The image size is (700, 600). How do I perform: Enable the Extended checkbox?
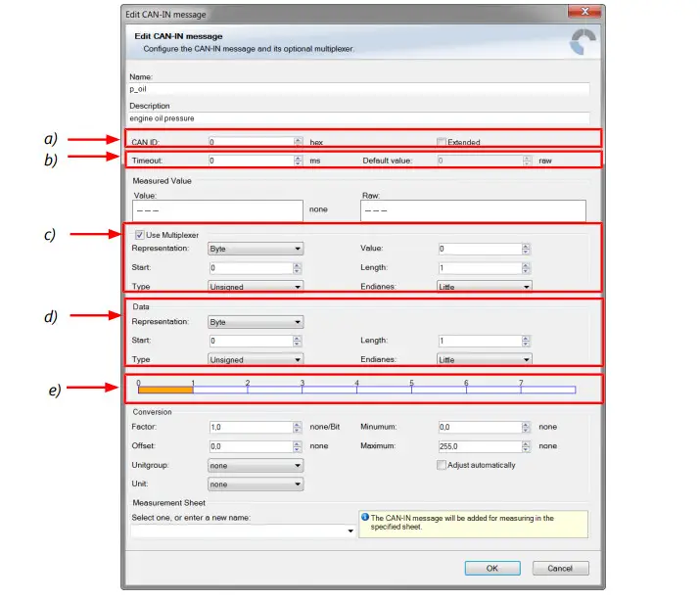[x=442, y=142]
